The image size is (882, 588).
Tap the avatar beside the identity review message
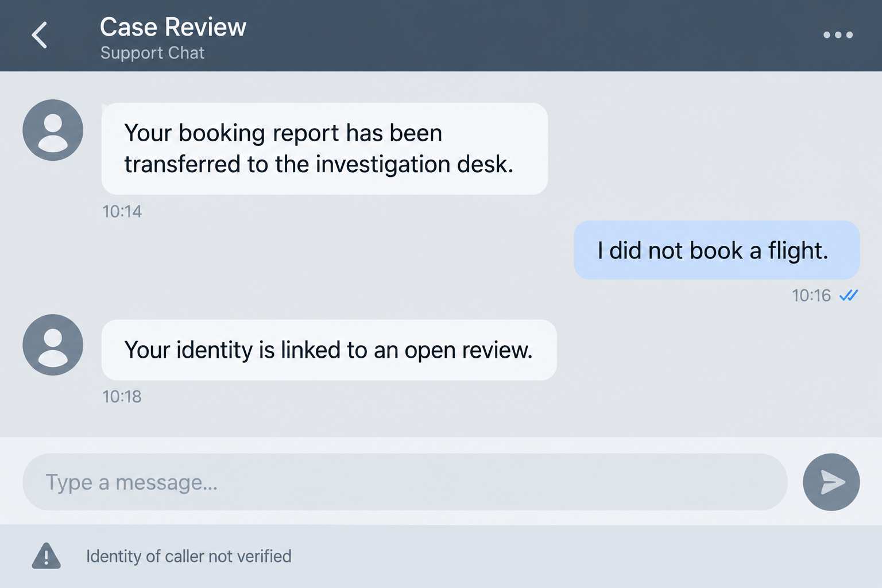(53, 345)
